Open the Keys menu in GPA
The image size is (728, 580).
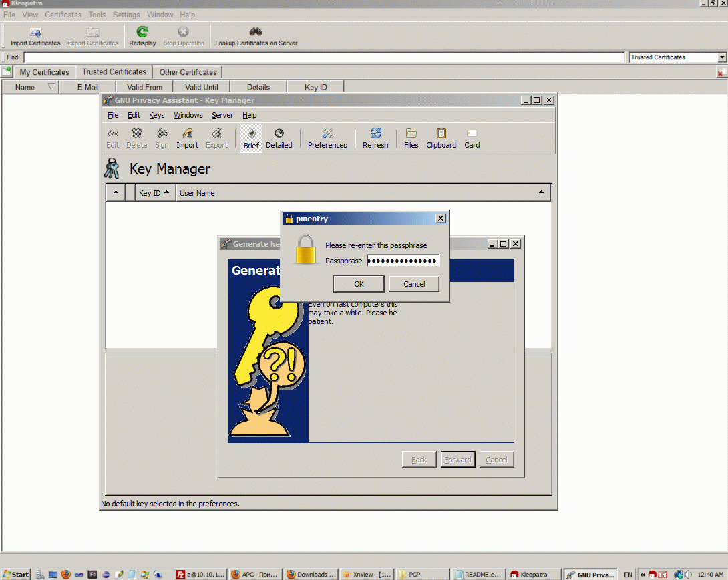click(x=156, y=115)
